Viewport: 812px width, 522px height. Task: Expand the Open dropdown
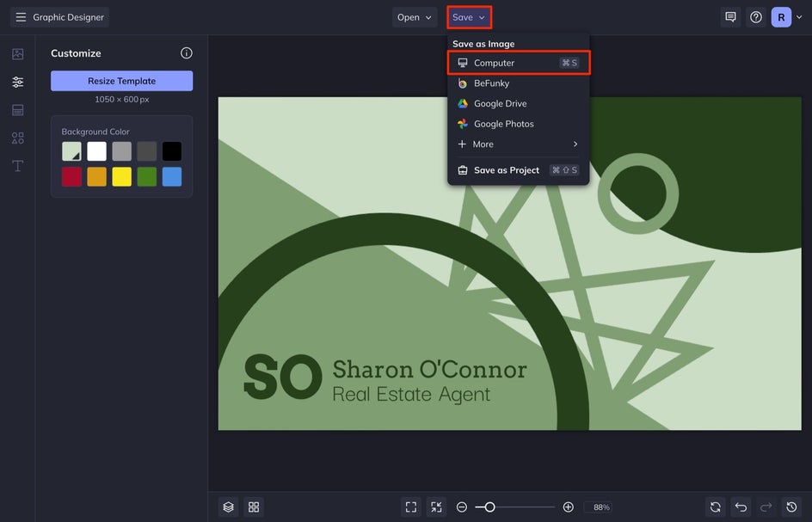click(415, 17)
